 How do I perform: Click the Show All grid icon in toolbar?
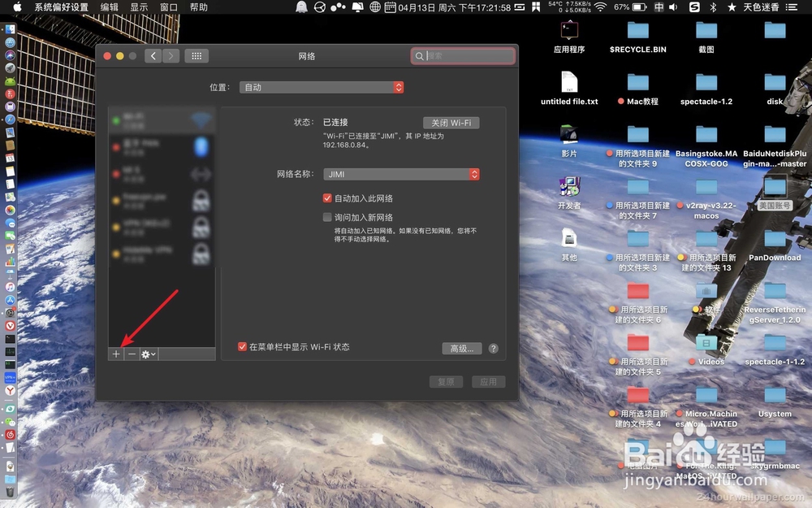(196, 55)
